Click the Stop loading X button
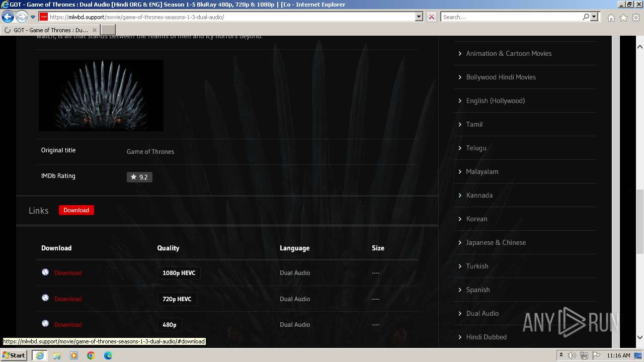The image size is (644, 362). tap(432, 17)
